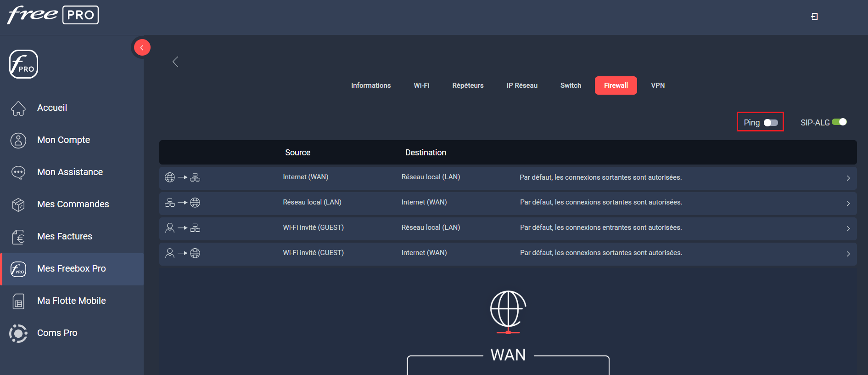Expand LAN to Internet (WAN) rule chevron
This screenshot has width=868, height=375.
click(848, 203)
